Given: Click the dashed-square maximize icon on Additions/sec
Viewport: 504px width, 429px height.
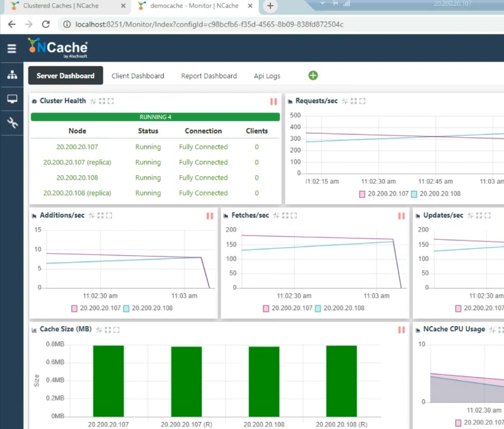Looking at the screenshot, I should (100, 216).
